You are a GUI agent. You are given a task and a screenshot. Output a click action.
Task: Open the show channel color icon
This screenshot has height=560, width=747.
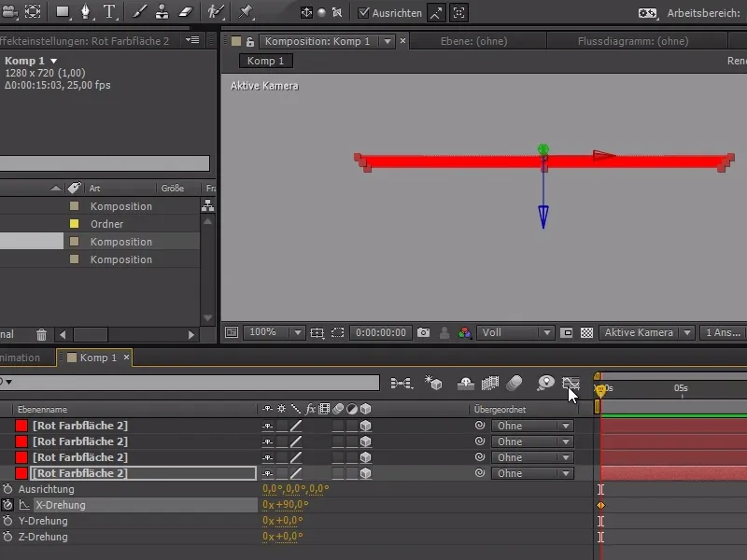pos(464,332)
